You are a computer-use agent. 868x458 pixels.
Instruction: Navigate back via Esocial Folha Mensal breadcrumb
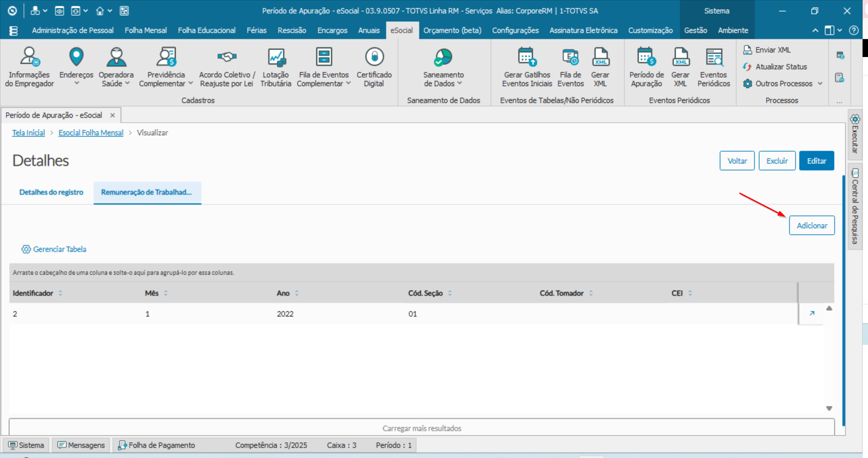[91, 132]
